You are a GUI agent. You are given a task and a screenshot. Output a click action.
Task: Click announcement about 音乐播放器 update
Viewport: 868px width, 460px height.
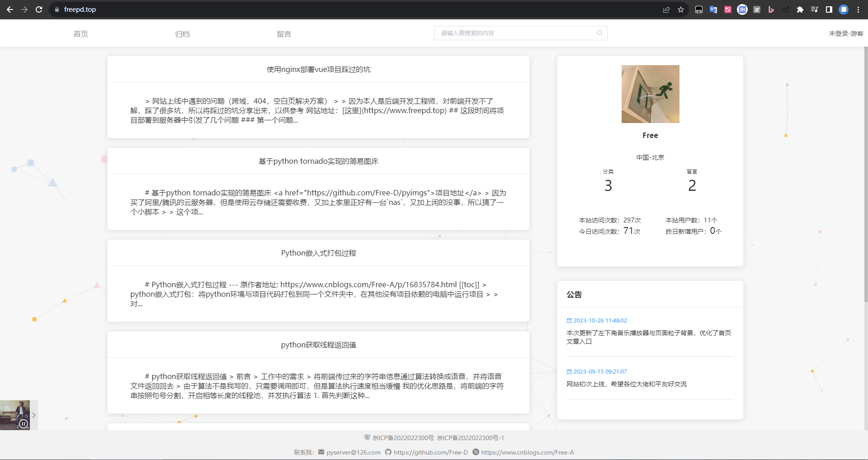(x=649, y=337)
